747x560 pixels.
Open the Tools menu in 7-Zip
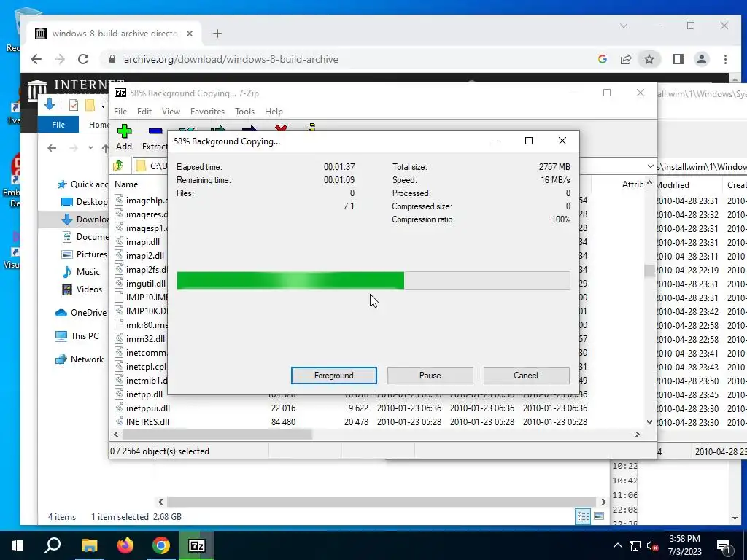click(x=244, y=112)
